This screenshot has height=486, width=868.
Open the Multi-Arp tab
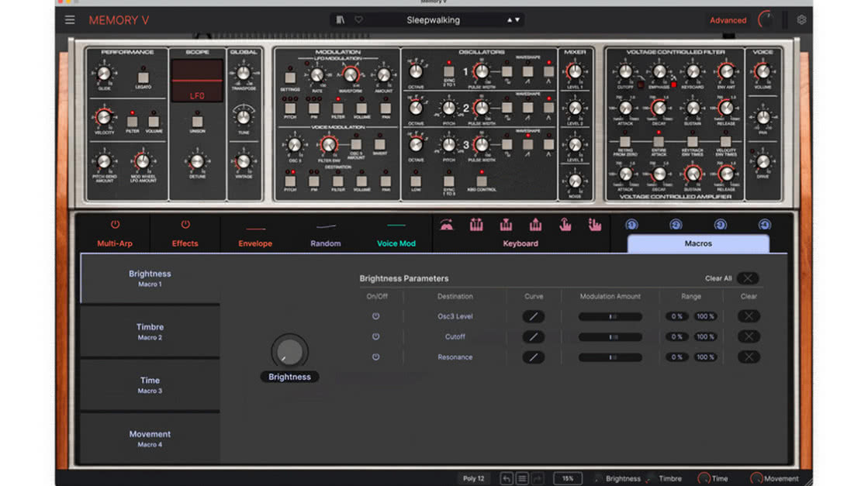coord(115,243)
